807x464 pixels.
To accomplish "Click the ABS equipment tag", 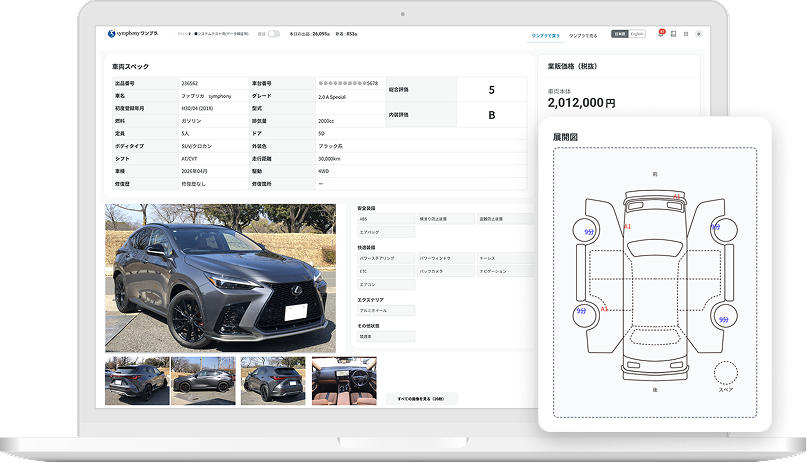I will point(385,218).
